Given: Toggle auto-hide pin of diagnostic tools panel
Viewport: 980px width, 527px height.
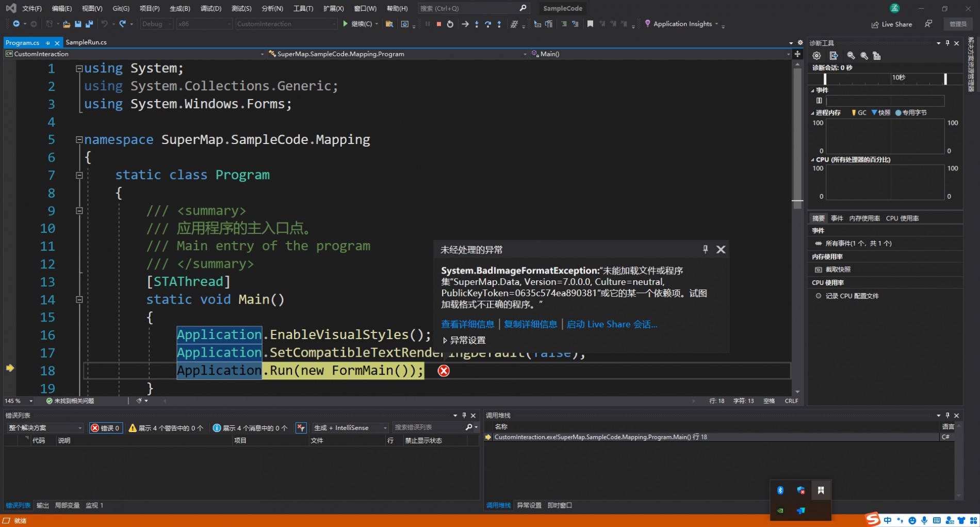Looking at the screenshot, I should click(x=948, y=43).
